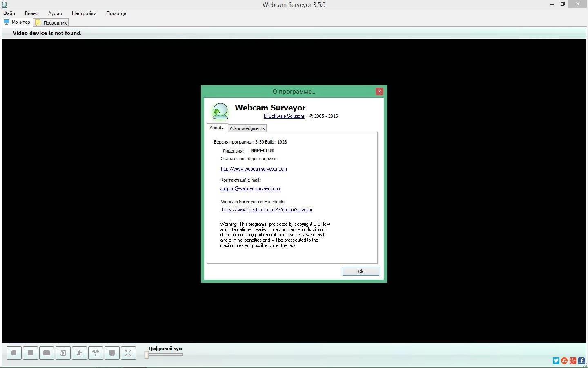Open the Facebook share icon in status bar

[581, 361]
